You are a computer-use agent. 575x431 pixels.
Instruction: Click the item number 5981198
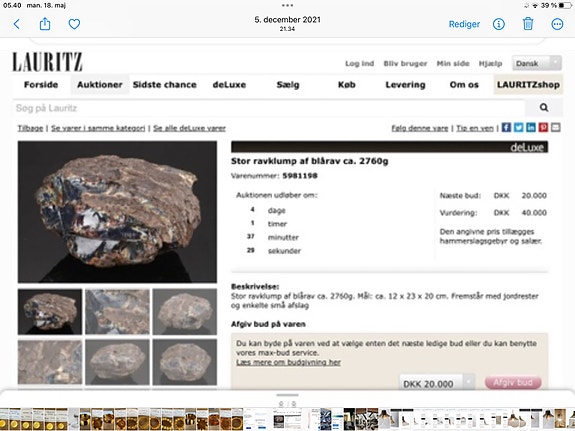300,176
